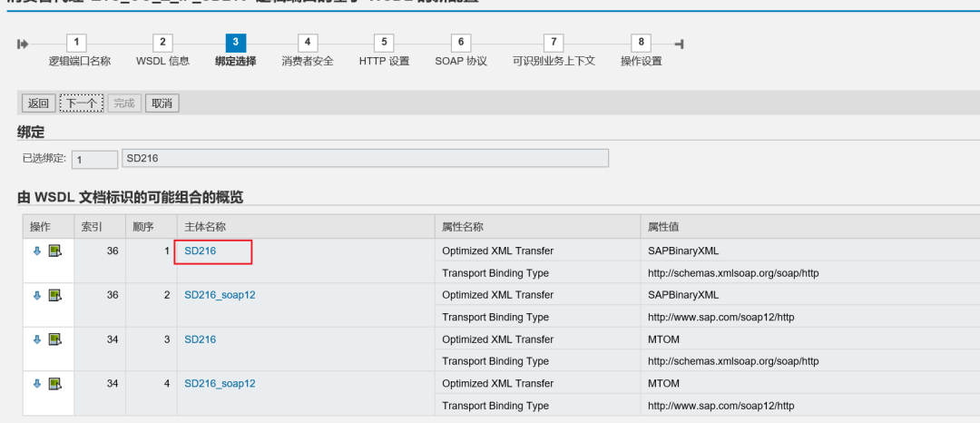
Task: Click the blue down arrow in order 4 row
Action: (x=37, y=383)
